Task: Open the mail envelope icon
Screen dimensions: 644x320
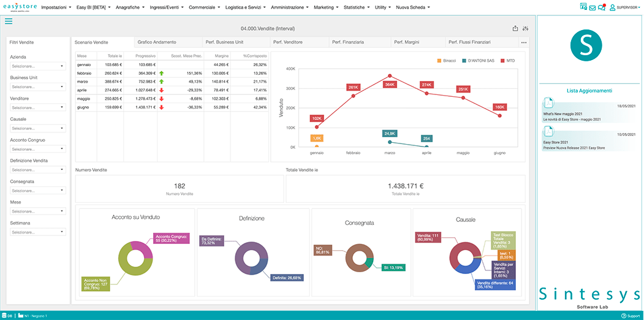Action: coord(593,7)
